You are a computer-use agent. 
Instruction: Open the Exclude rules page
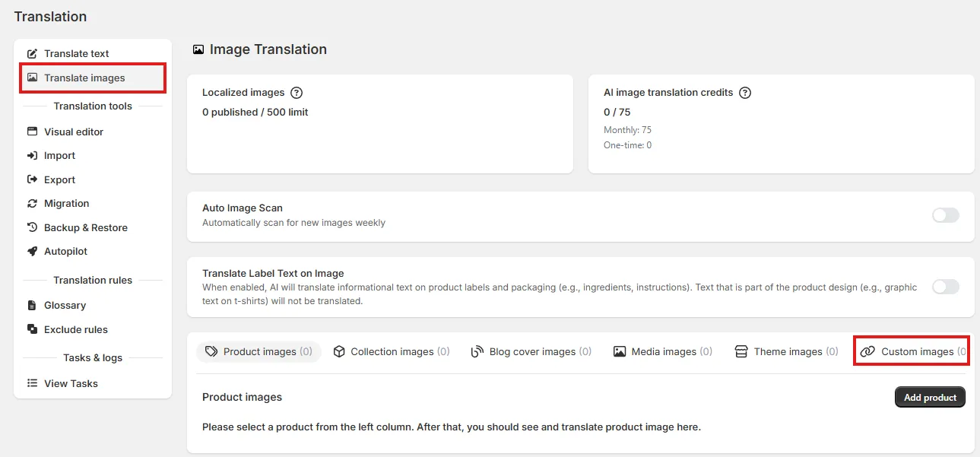point(93,329)
